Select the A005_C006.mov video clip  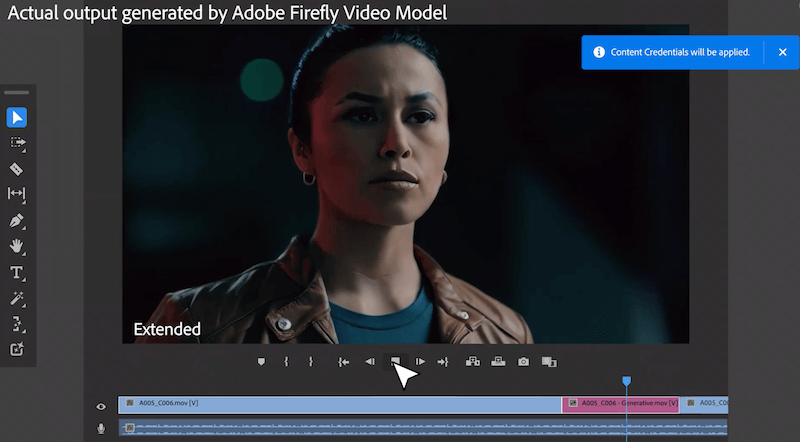(340, 405)
